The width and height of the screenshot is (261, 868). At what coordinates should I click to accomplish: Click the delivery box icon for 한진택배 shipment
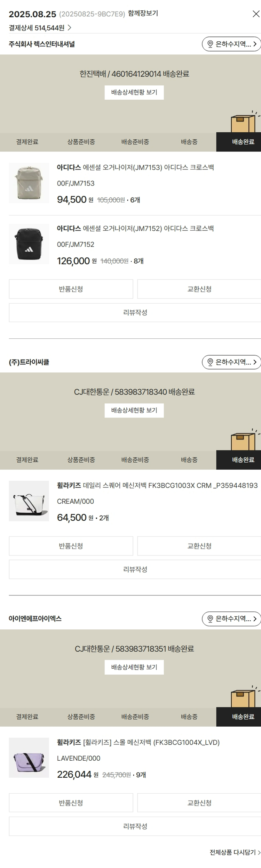tap(244, 123)
